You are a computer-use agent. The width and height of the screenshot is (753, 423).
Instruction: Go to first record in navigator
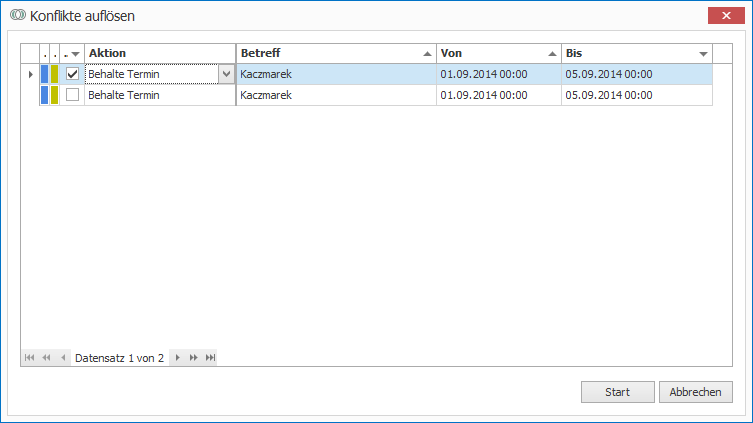click(x=29, y=357)
